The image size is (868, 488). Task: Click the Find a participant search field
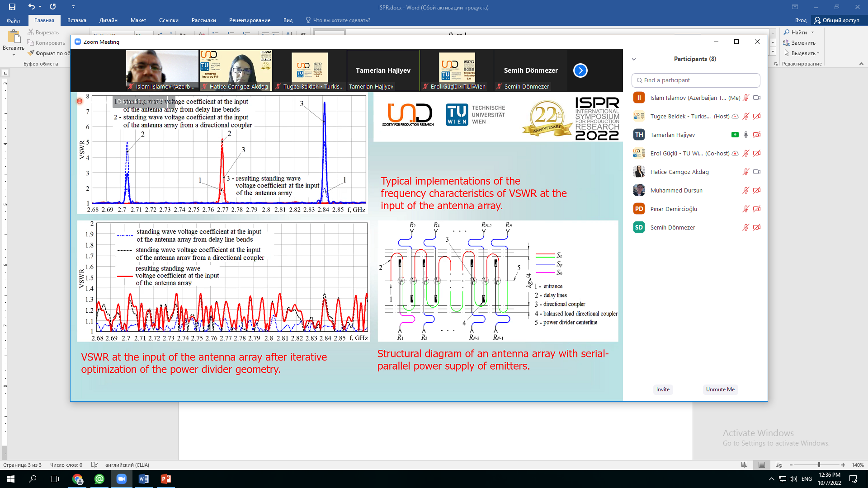(x=695, y=80)
